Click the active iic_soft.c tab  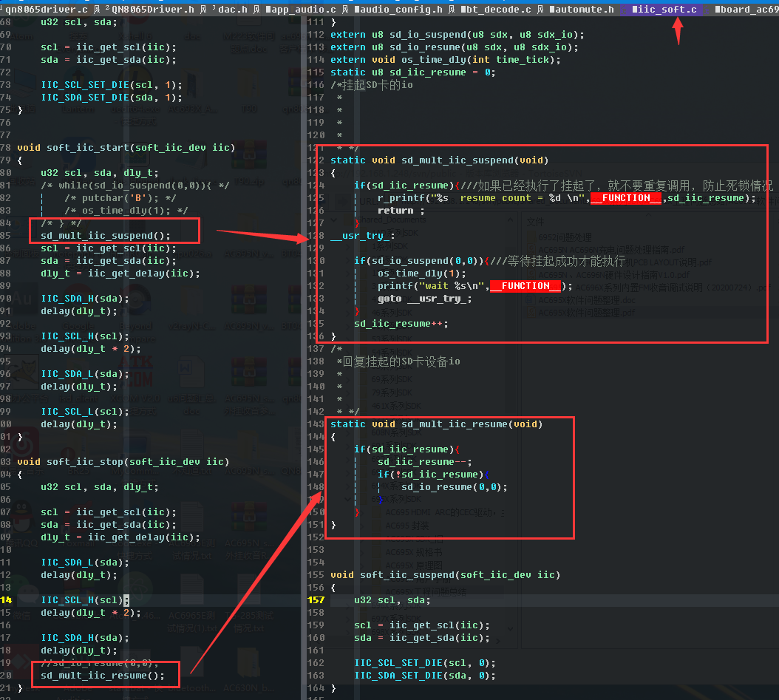click(x=664, y=10)
